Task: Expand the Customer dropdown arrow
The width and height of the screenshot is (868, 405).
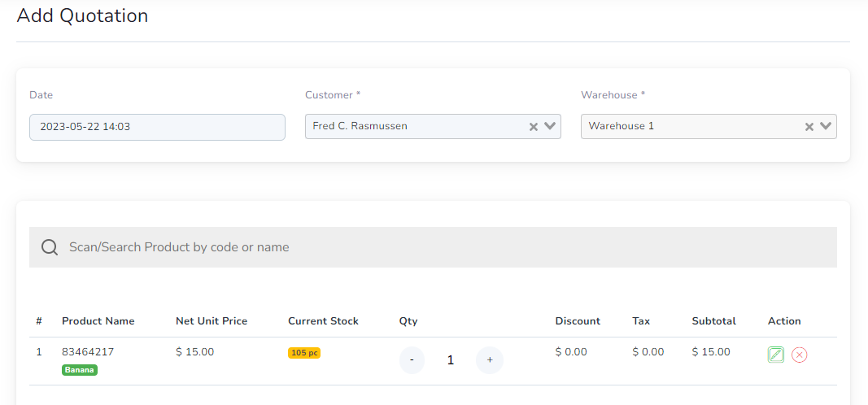Action: point(550,126)
